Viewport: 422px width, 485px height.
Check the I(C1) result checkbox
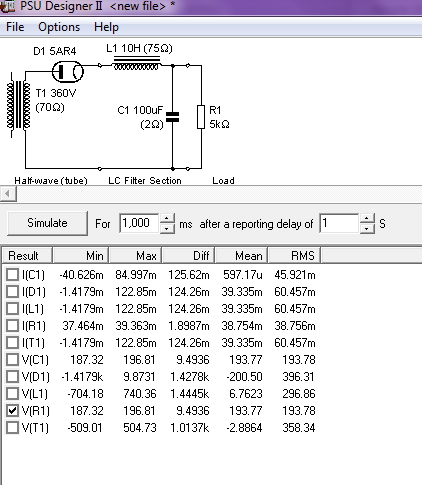[x=12, y=275]
